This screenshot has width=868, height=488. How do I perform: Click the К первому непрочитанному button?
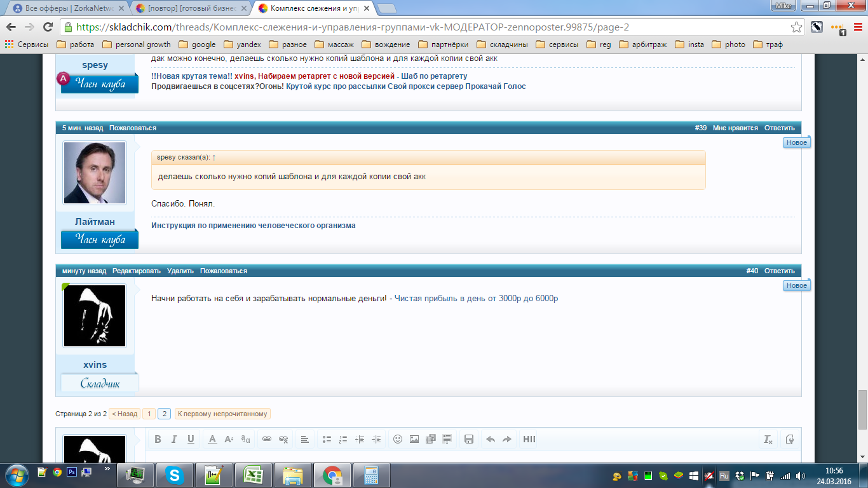coord(222,414)
